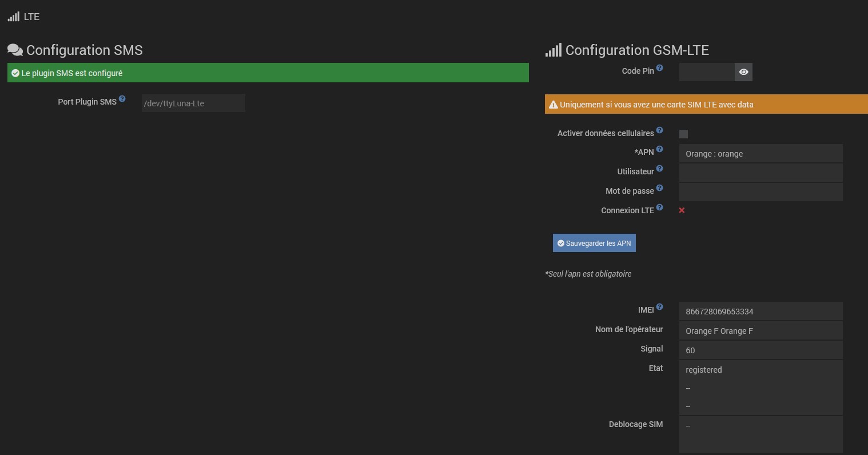This screenshot has width=868, height=455.
Task: Open the LTE tab at the top
Action: point(24,17)
